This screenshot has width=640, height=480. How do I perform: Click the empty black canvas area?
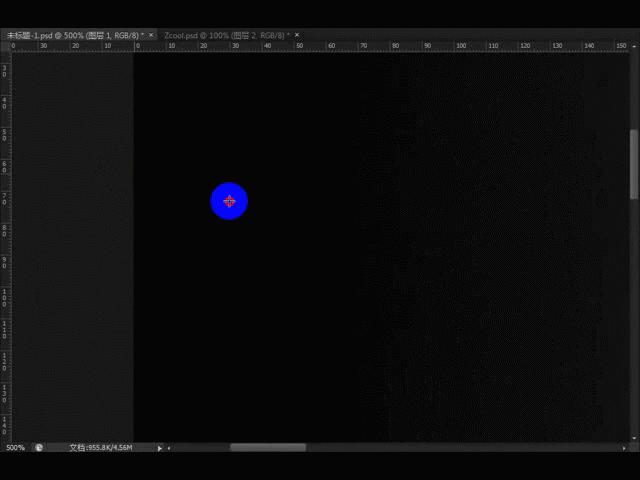(x=300, y=320)
